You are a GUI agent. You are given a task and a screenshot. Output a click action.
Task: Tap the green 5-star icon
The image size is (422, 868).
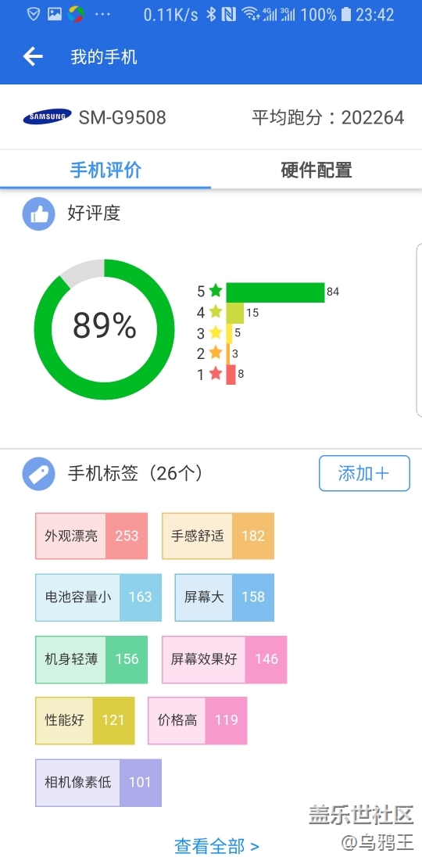pos(216,291)
